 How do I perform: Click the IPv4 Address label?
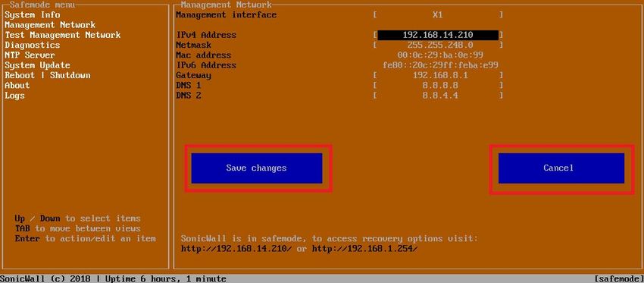click(206, 35)
